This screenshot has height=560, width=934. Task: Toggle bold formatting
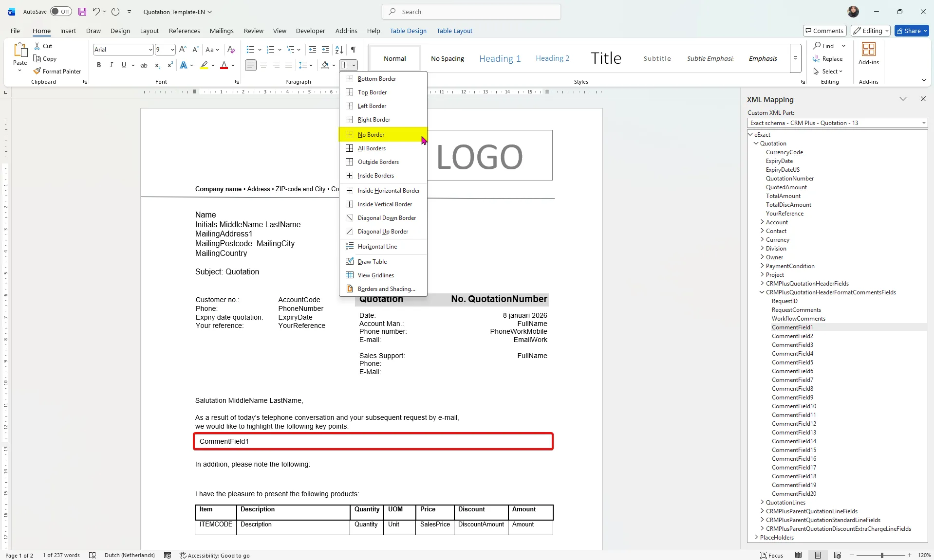point(99,65)
